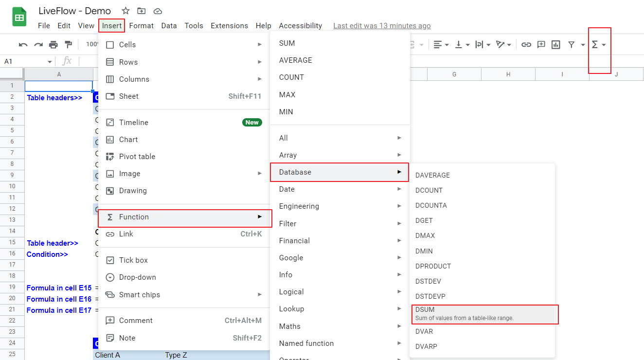The height and width of the screenshot is (360, 644).
Task: Open the Text wrapping toolbar control
Action: click(483, 45)
